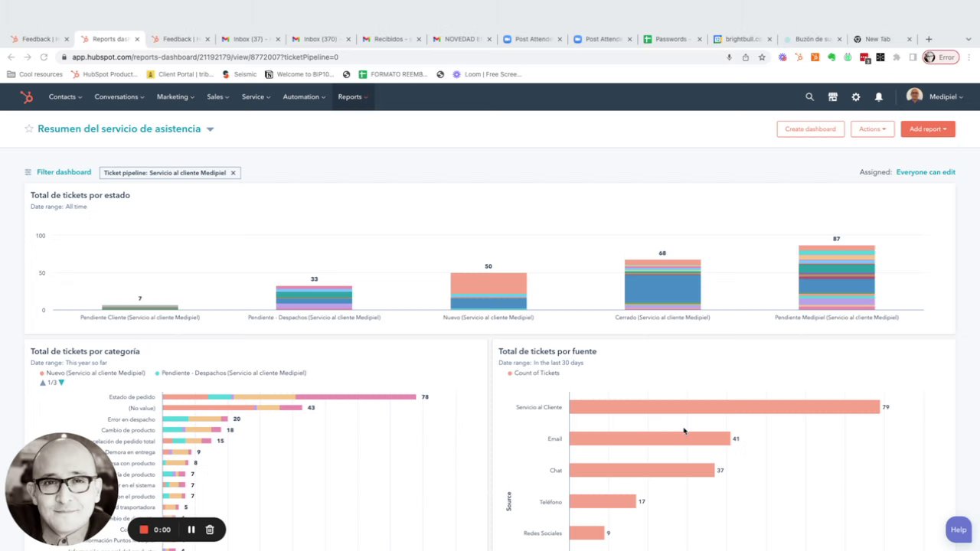This screenshot has height=551, width=980.
Task: Pause the screen recording
Action: click(191, 530)
